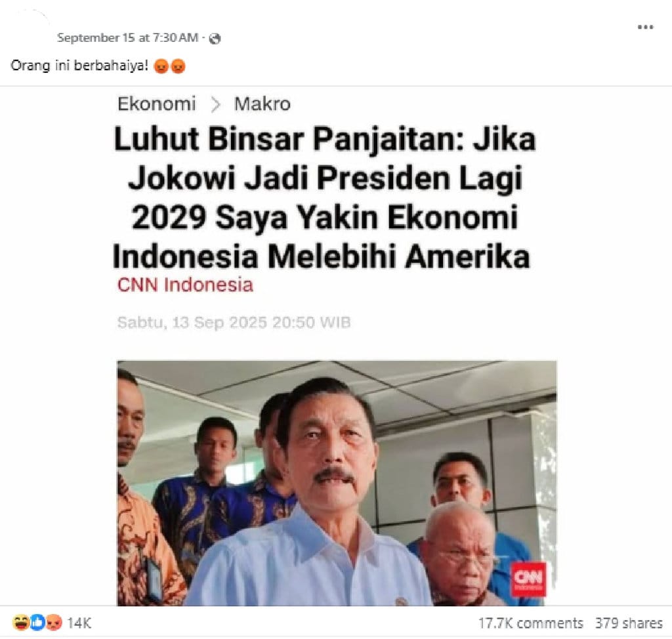Click the Sabtu, 13 Sep 2025 article date
Screen dimensions: 672x639
[x=234, y=322]
